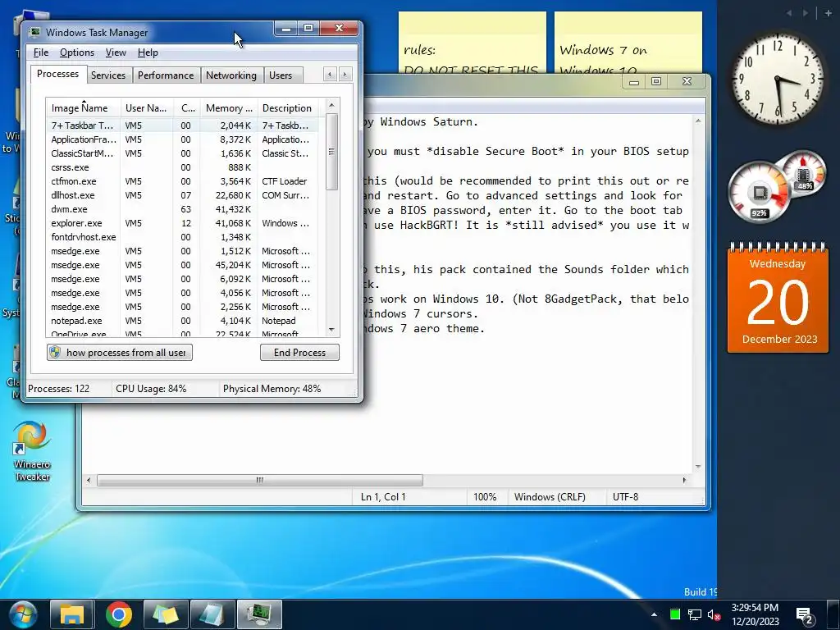Image resolution: width=840 pixels, height=630 pixels.
Task: Switch to the Performance tab
Action: point(166,75)
